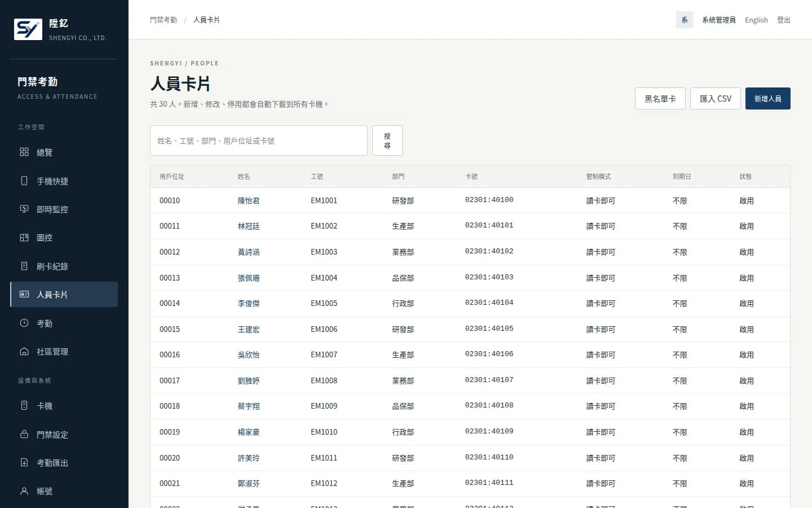Click the 即時監控 monitor icon
This screenshot has height=508, width=812.
[24, 209]
